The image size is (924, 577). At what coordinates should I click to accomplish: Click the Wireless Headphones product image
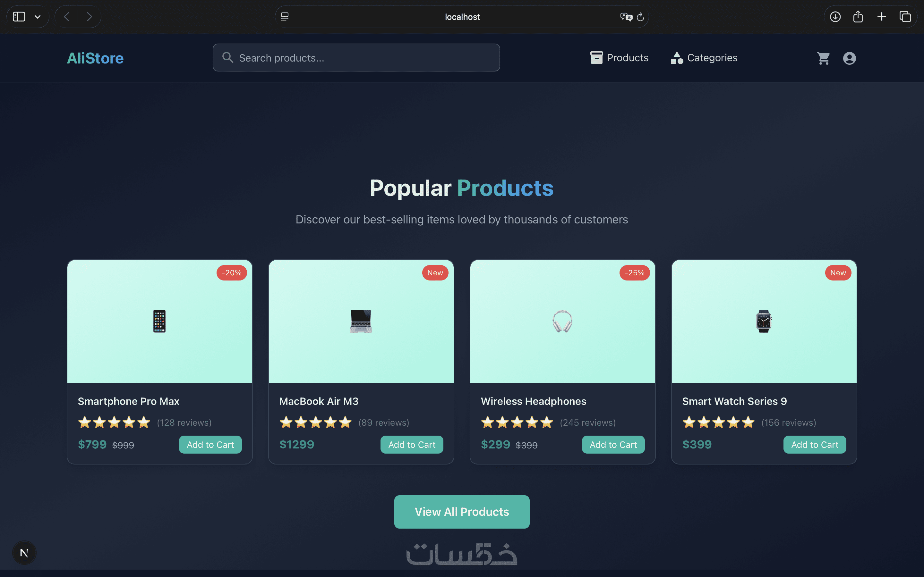pos(562,321)
